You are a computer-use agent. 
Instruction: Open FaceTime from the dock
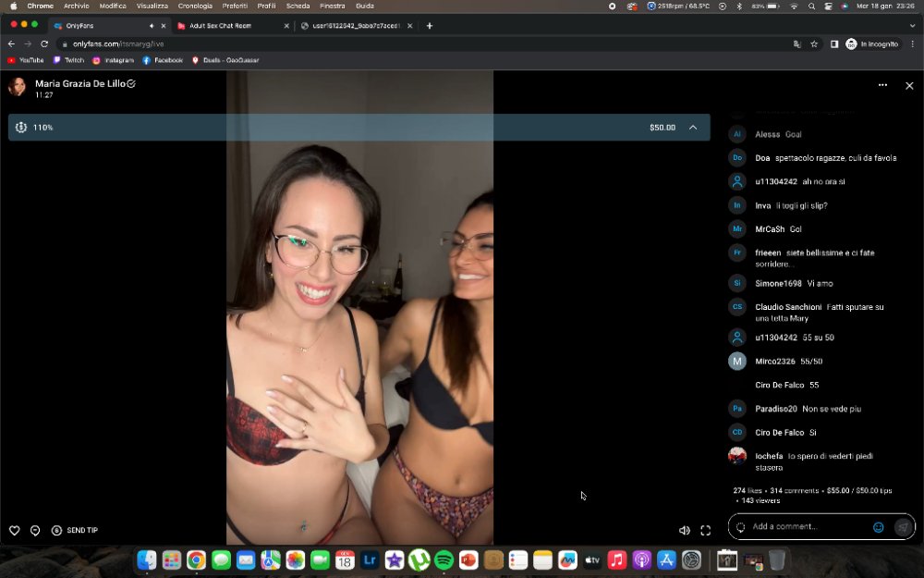[320, 560]
